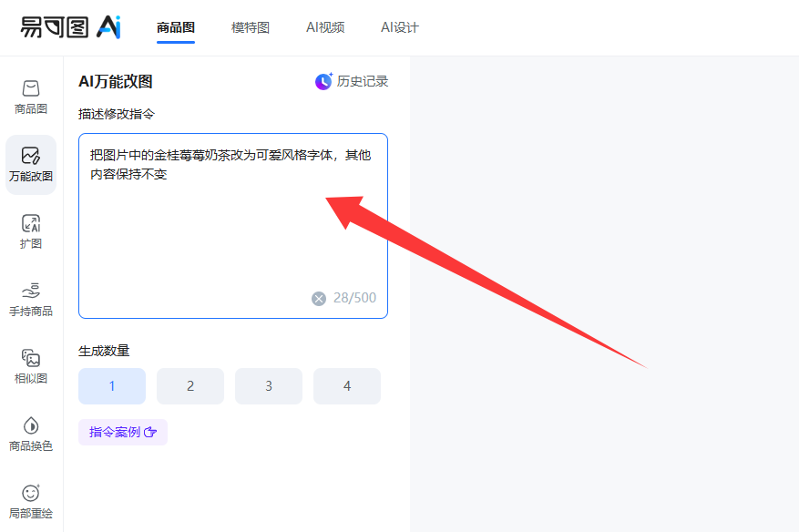
Task: Open the AI视频 top tab
Action: 325,27
